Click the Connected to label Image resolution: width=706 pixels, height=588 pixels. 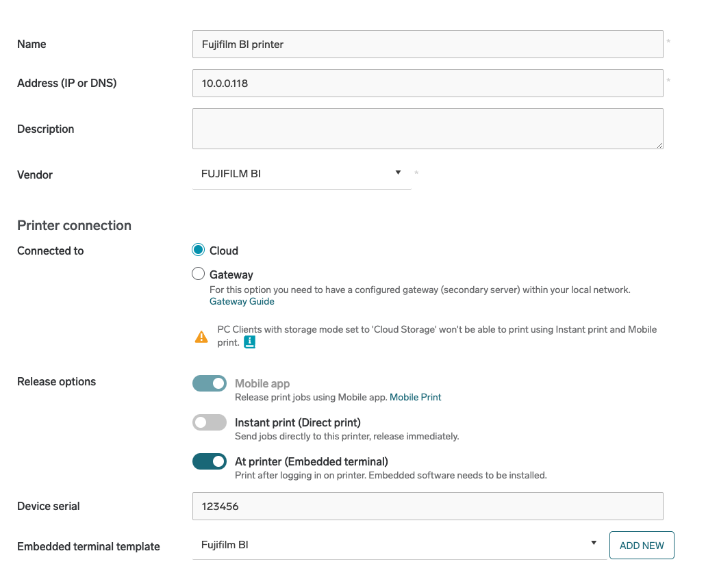pyautogui.click(x=50, y=251)
